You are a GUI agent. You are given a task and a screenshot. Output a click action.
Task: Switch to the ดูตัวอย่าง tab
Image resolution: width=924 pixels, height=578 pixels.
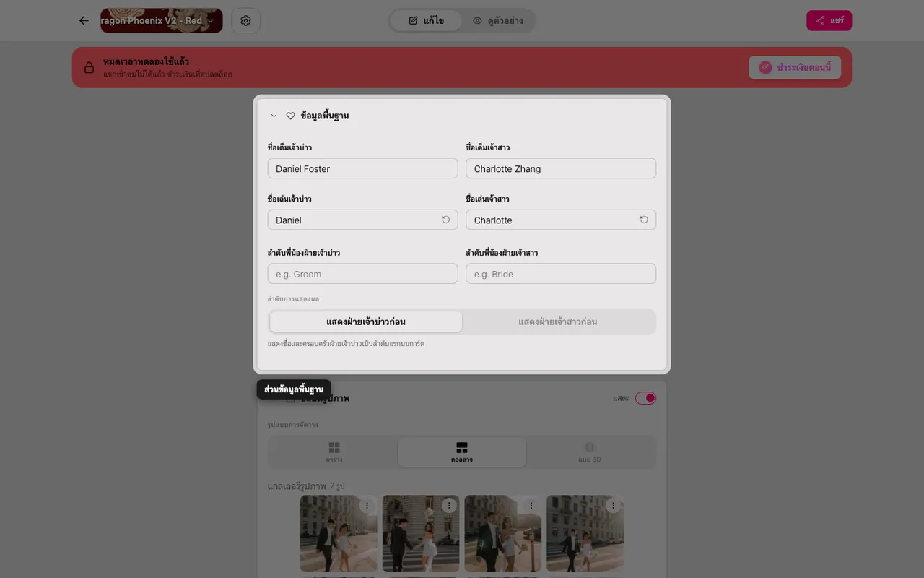pyautogui.click(x=497, y=20)
